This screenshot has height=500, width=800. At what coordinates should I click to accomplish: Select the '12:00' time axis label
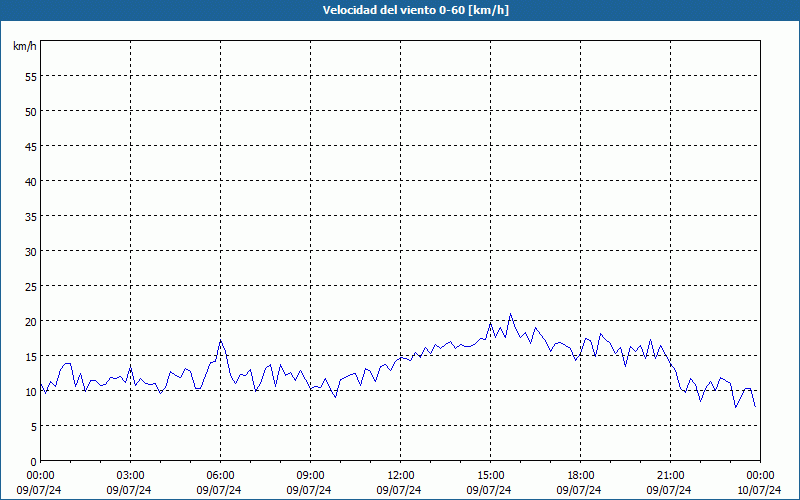coord(401,476)
